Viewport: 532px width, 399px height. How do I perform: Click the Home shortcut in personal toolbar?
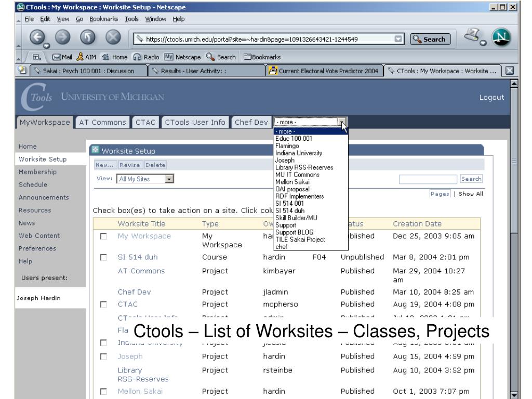[x=115, y=57]
